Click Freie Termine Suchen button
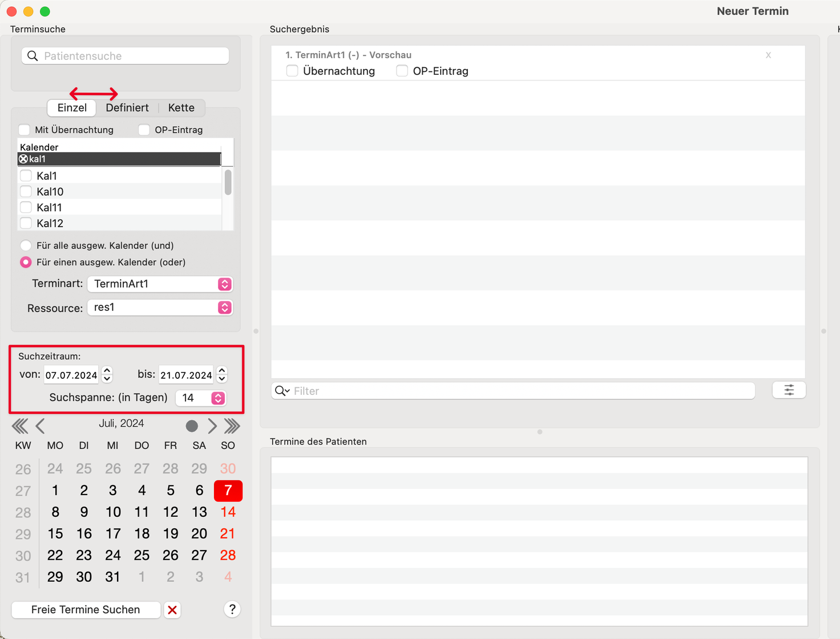This screenshot has height=639, width=840. pyautogui.click(x=86, y=610)
